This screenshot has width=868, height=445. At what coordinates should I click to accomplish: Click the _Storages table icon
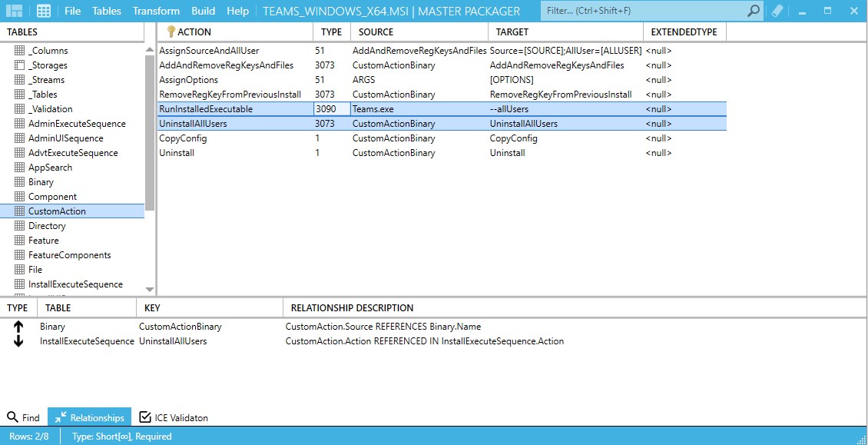click(19, 65)
